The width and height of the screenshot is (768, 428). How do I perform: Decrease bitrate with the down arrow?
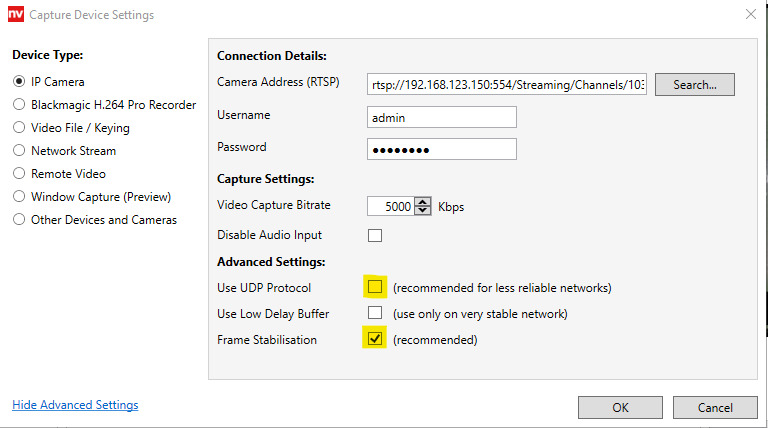423,211
